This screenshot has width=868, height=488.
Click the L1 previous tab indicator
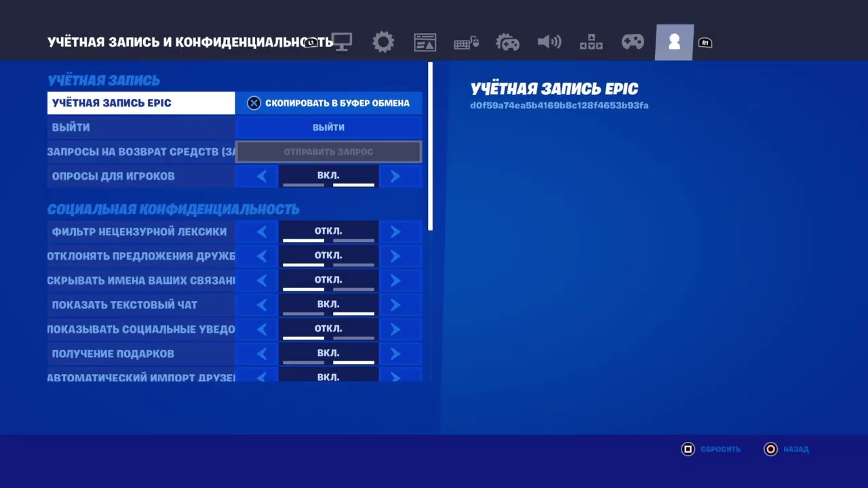tap(311, 42)
